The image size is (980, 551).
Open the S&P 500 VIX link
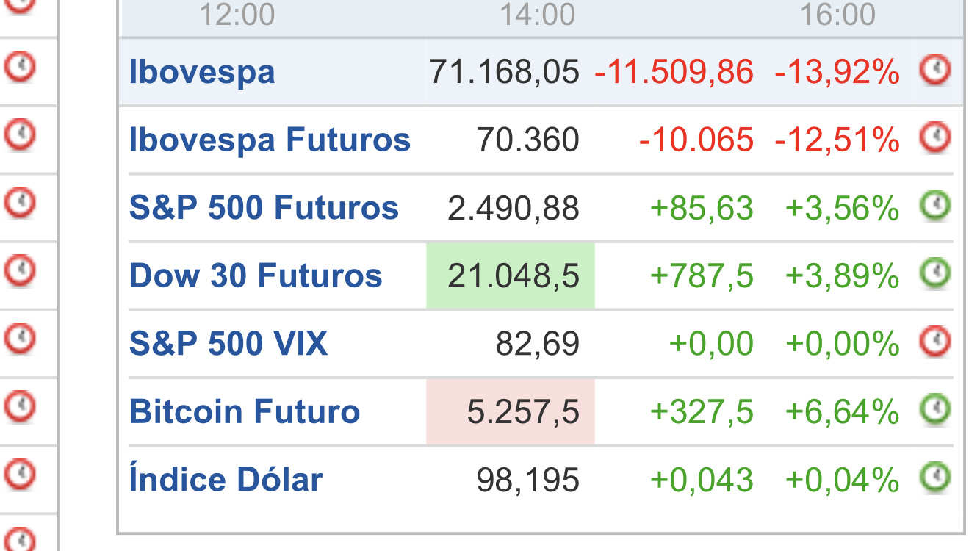(x=228, y=344)
